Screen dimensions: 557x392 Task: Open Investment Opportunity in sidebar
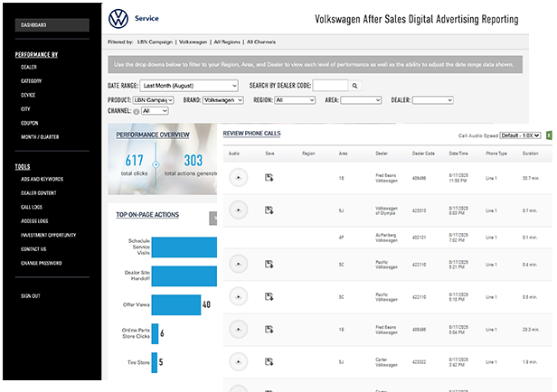point(48,235)
